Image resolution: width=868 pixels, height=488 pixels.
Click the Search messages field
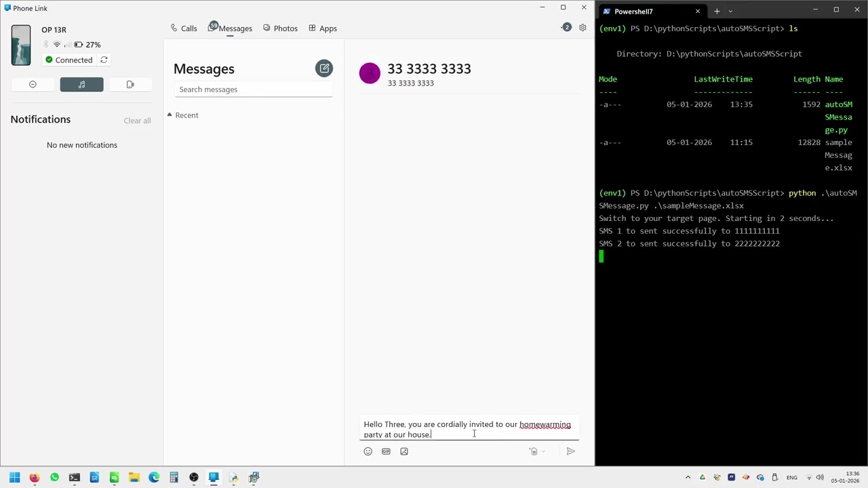(254, 89)
